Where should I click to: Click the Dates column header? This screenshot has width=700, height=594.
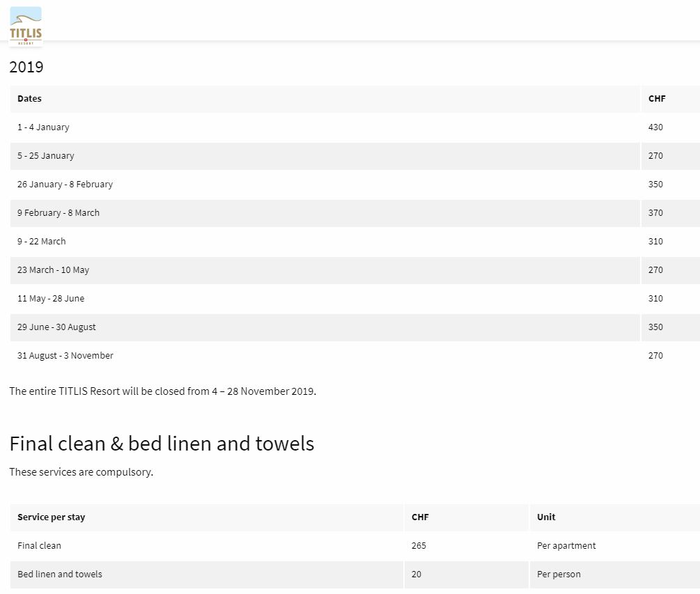pos(30,99)
